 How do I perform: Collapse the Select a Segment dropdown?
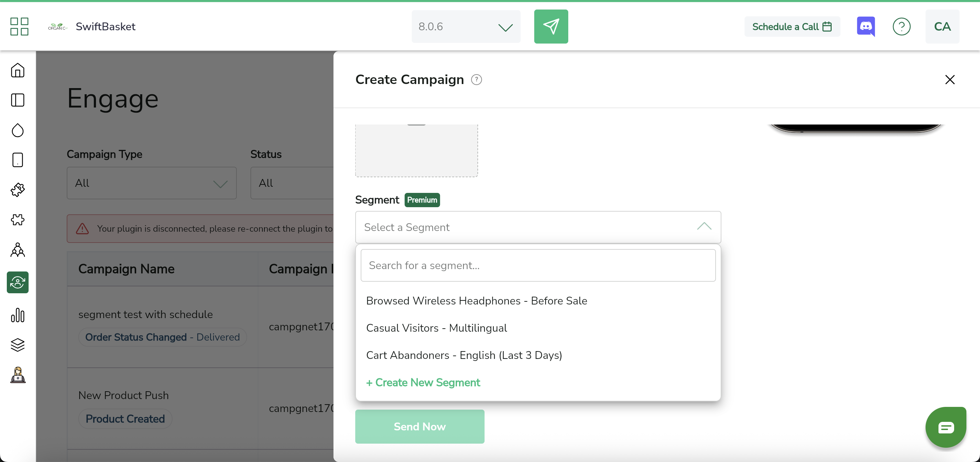(x=704, y=227)
